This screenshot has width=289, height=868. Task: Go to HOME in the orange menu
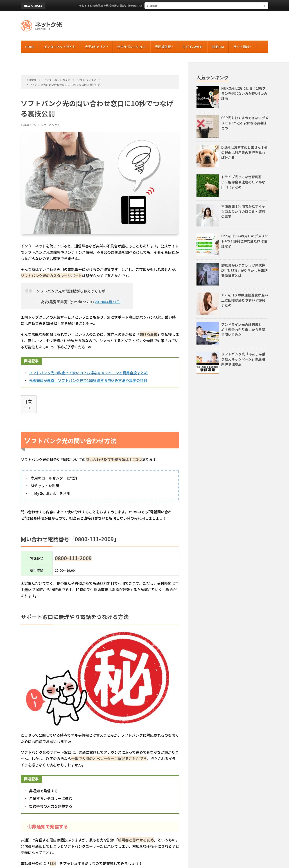click(30, 47)
